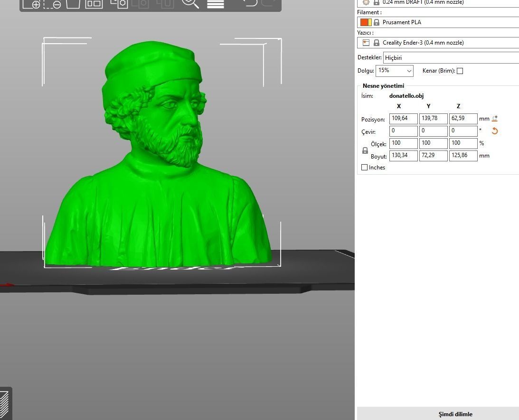Click the Pozisyon Z field 62,59
The image size is (519, 420).
click(463, 118)
